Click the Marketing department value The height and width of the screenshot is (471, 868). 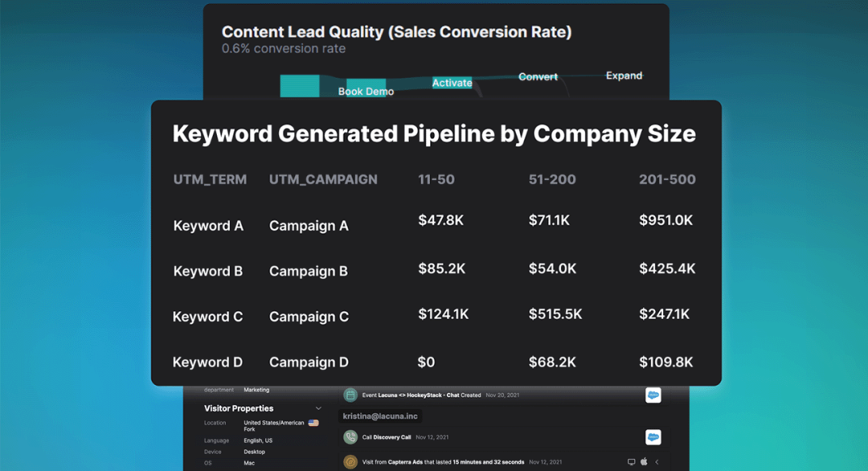[256, 390]
